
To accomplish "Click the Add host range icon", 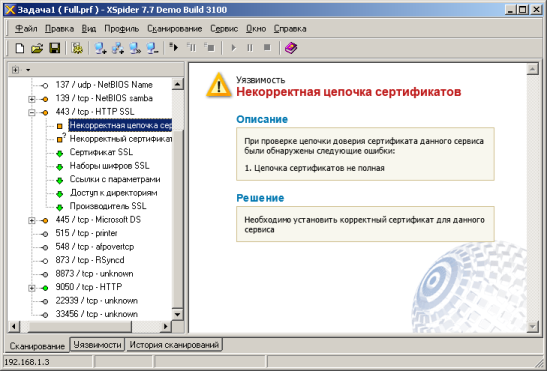I will pos(118,48).
